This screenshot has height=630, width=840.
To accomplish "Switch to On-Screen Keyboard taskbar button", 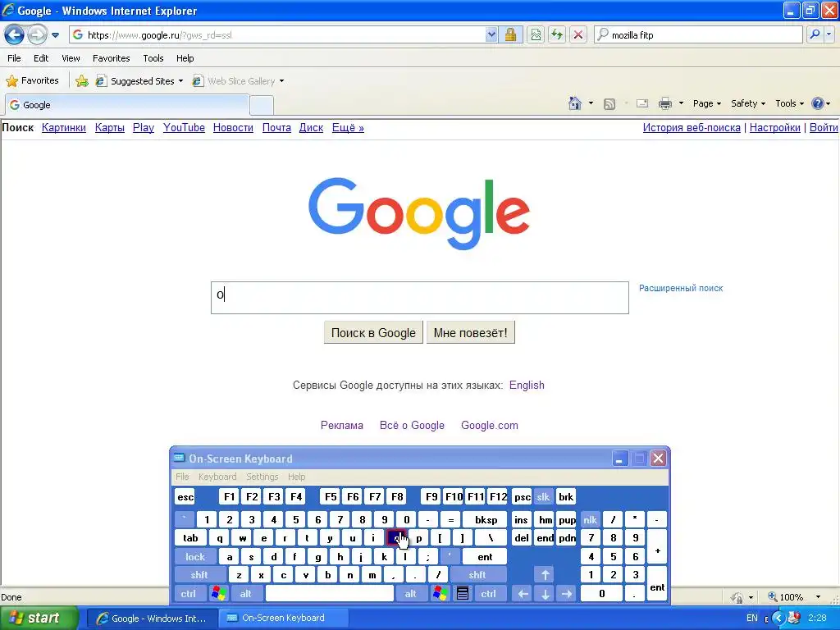I will click(284, 619).
